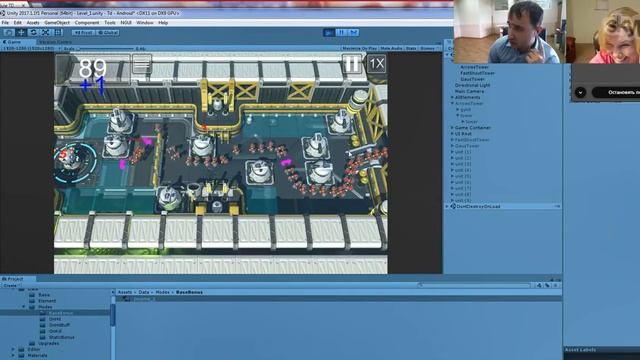The height and width of the screenshot is (360, 640).
Task: Click the Project panel search field
Action: (x=475, y=285)
